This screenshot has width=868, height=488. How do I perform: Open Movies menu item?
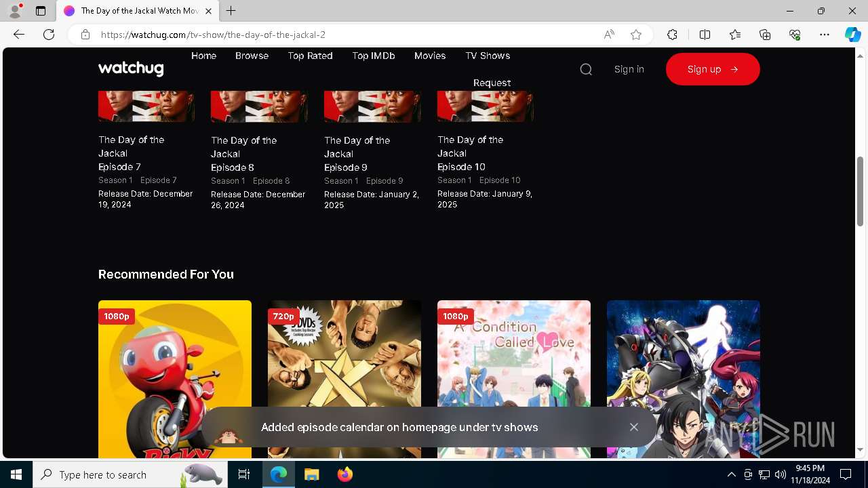(430, 56)
